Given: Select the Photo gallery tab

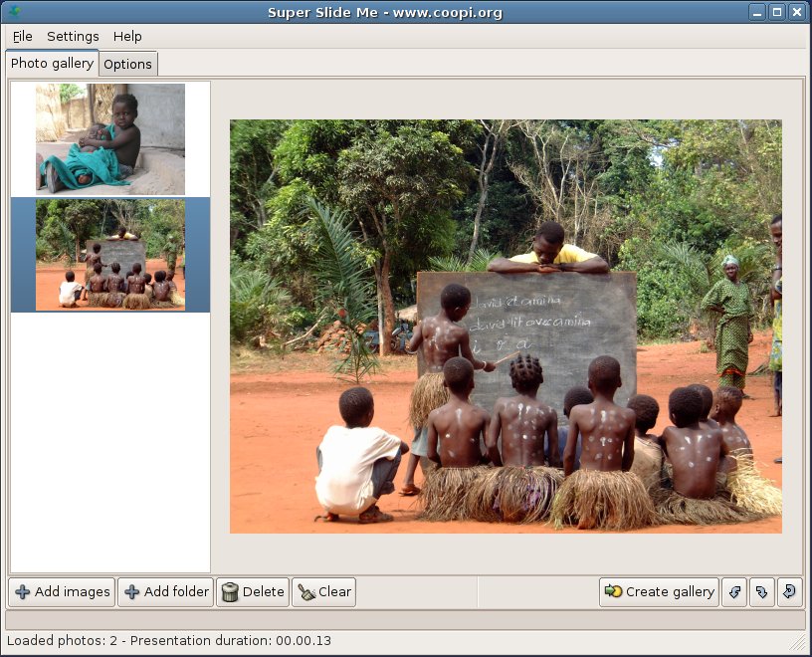Looking at the screenshot, I should click(x=52, y=63).
